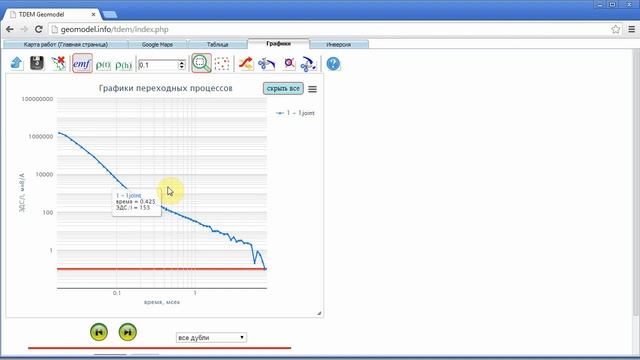Click the browser forward arrow
The image size is (640, 360).
click(x=24, y=29)
